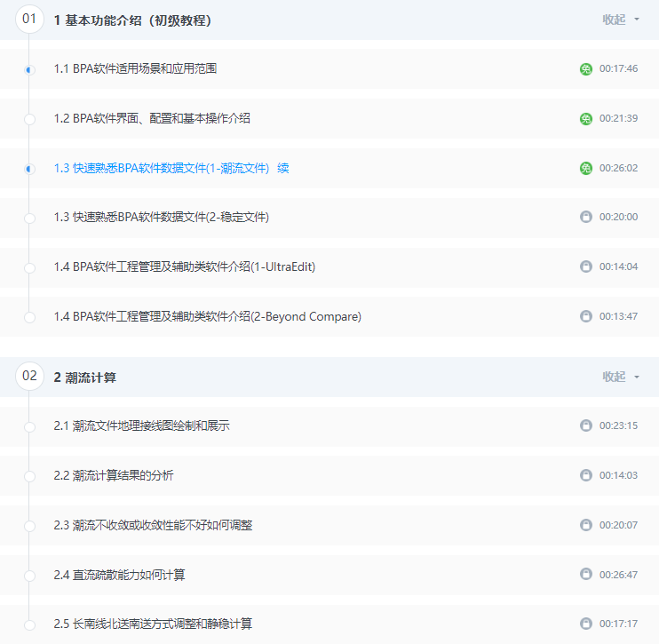The height and width of the screenshot is (644, 659).
Task: Click the lock icon on 1.3 稳定文件 lesson
Action: (586, 217)
